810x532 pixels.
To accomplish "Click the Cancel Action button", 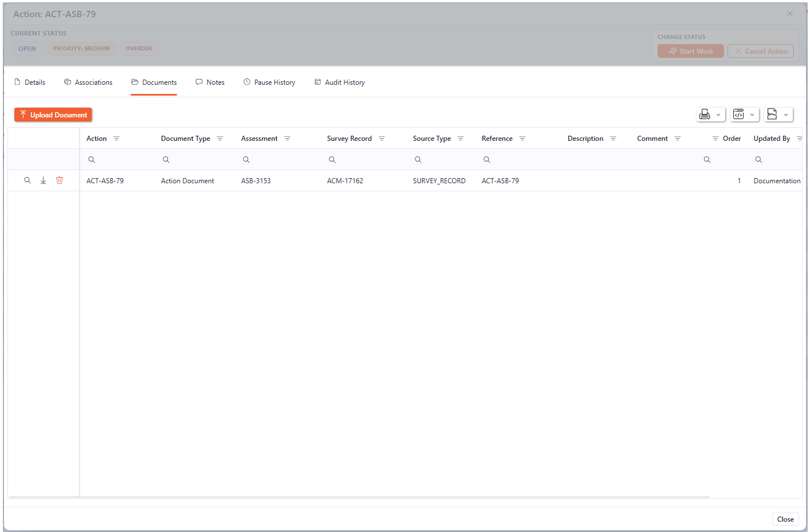I will point(760,51).
